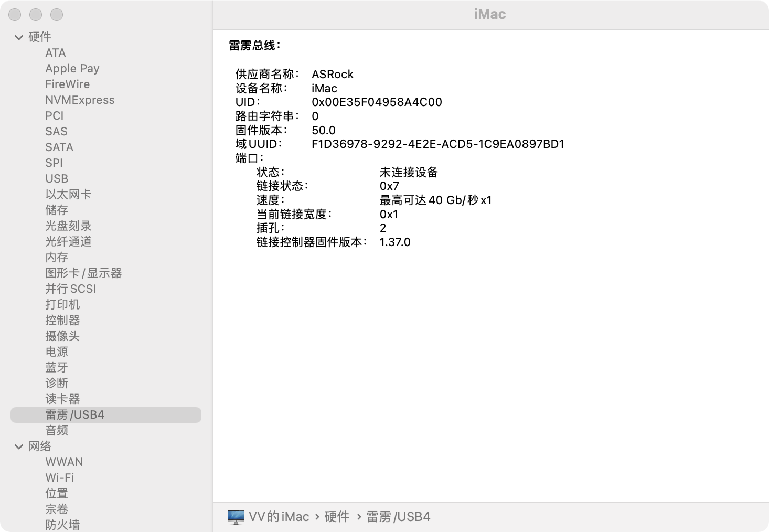Click the 硬件 section header label
The height and width of the screenshot is (532, 769).
(40, 37)
